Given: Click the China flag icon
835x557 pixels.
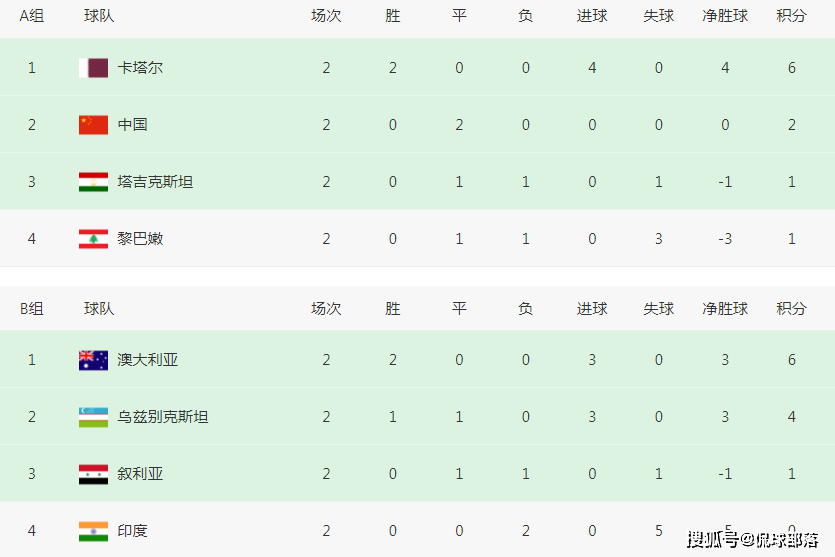Looking at the screenshot, I should click(x=93, y=125).
